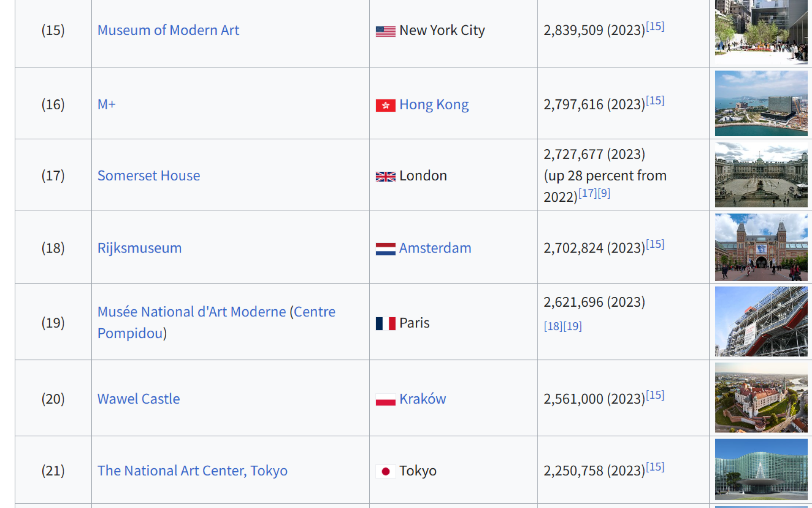This screenshot has width=812, height=508.
Task: Open The National Art Center, Tokyo link
Action: pos(192,471)
